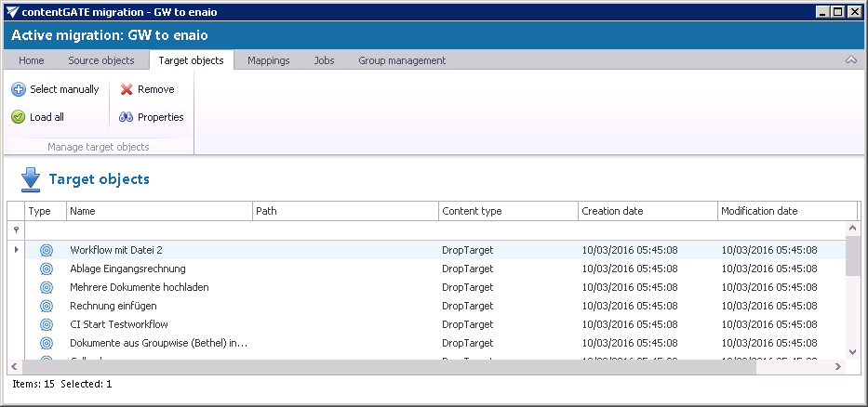Click the Remove red X icon
Screen dimensions: 868x407
point(127,89)
